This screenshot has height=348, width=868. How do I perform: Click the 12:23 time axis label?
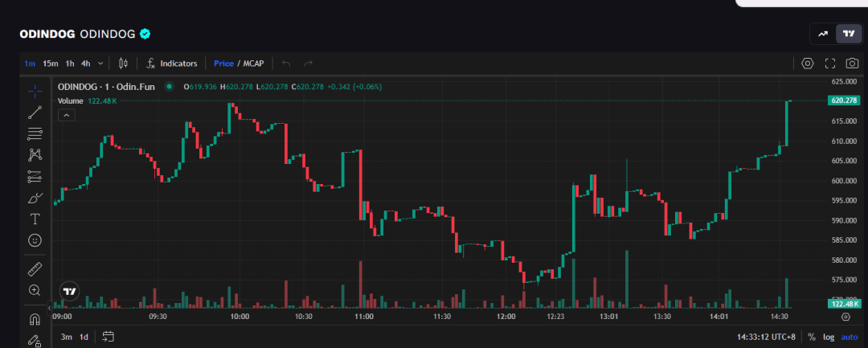pos(555,317)
